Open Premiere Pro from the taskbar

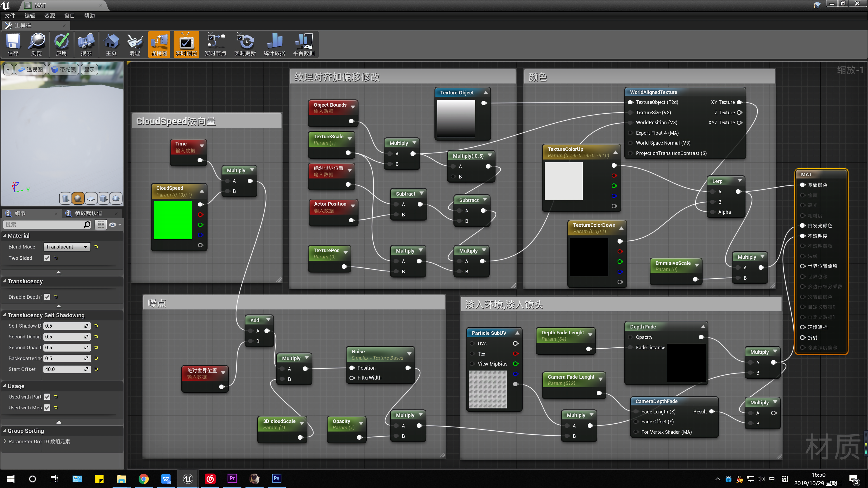coord(232,479)
